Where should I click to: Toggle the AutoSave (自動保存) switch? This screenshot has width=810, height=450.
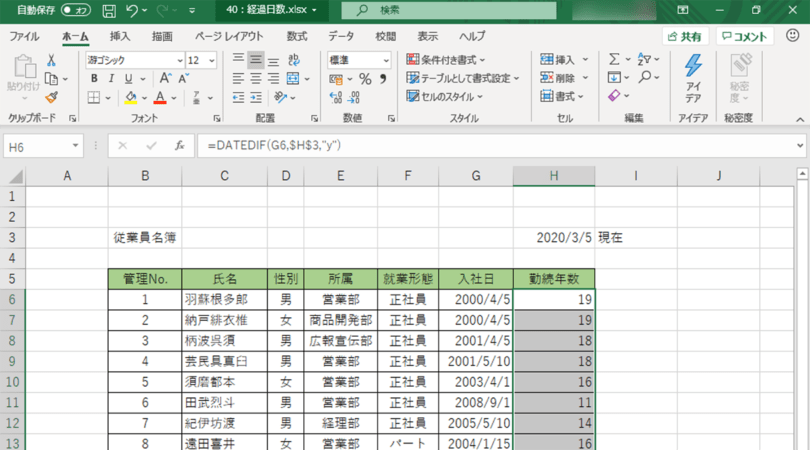[74, 10]
